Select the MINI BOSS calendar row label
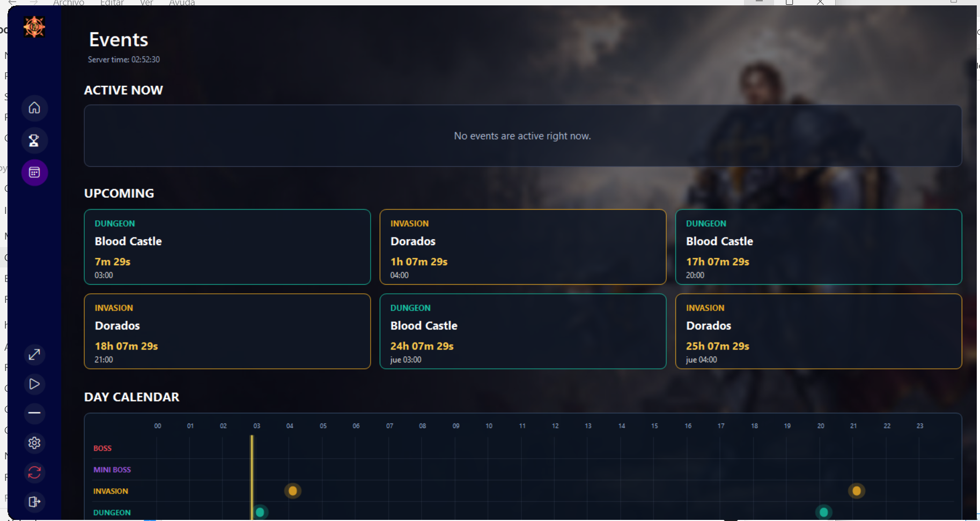980x521 pixels. [112, 470]
